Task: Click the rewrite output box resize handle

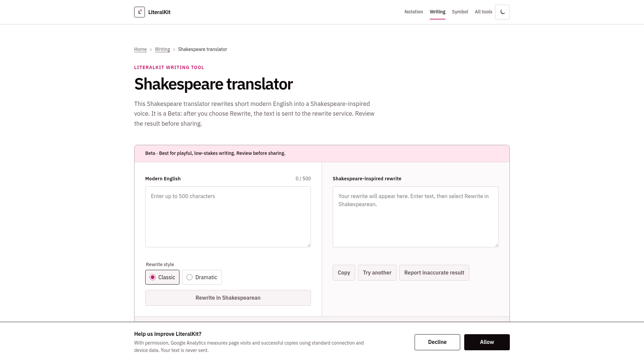Action: [x=496, y=245]
